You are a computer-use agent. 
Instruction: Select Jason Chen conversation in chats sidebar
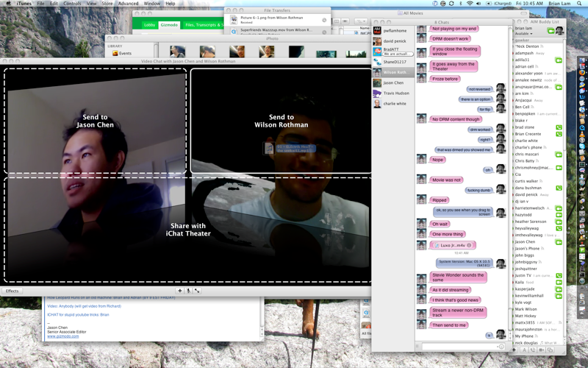(393, 82)
